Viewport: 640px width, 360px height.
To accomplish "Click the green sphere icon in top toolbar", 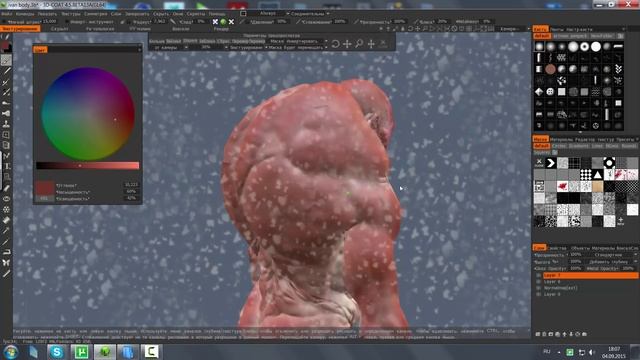I will tap(223, 22).
